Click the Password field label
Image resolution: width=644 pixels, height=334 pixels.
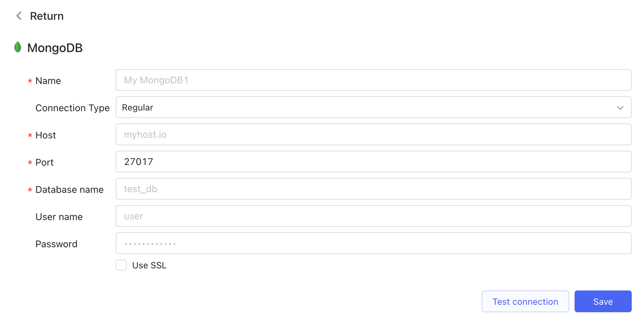tap(57, 244)
